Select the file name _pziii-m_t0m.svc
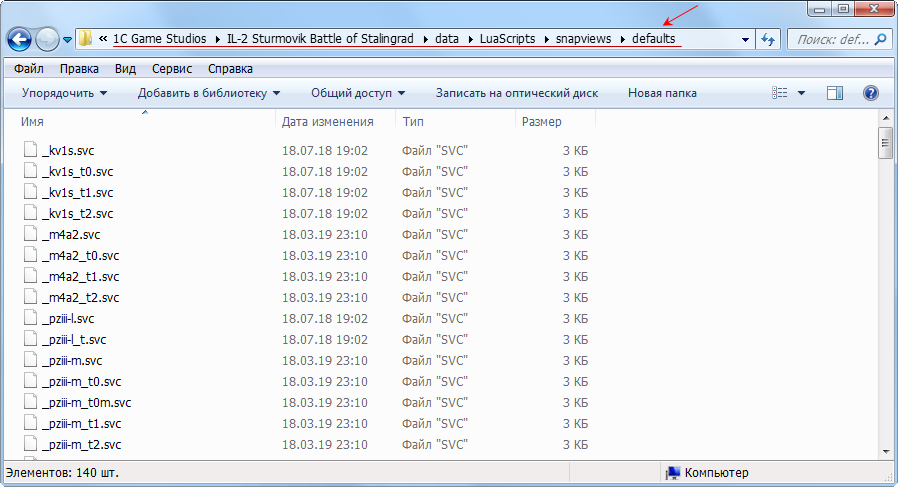Image resolution: width=898 pixels, height=487 pixels. (86, 403)
